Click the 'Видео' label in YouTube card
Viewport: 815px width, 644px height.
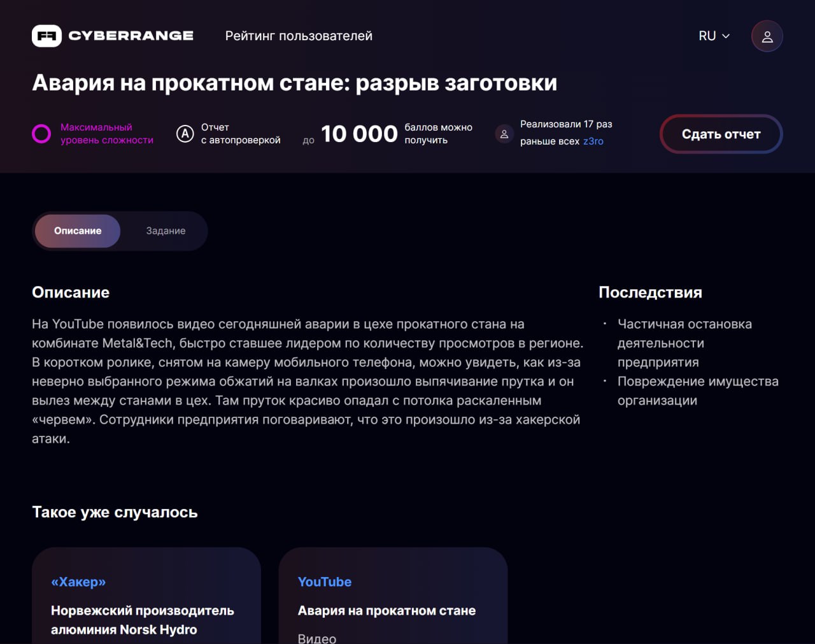[317, 638]
